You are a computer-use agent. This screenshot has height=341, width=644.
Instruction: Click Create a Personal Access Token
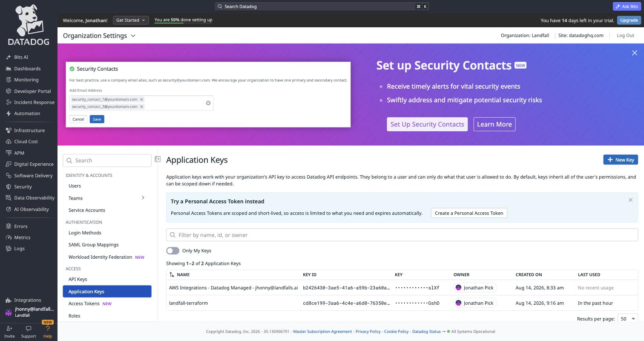(469, 213)
